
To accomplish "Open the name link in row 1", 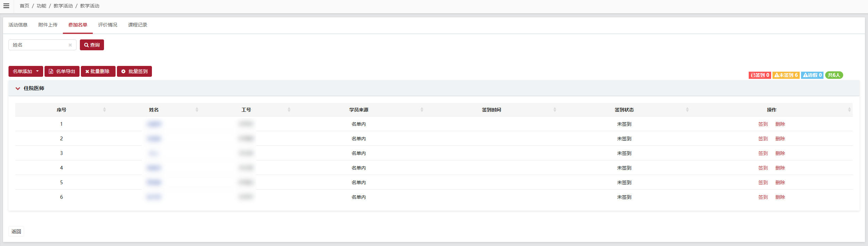I will tap(154, 124).
